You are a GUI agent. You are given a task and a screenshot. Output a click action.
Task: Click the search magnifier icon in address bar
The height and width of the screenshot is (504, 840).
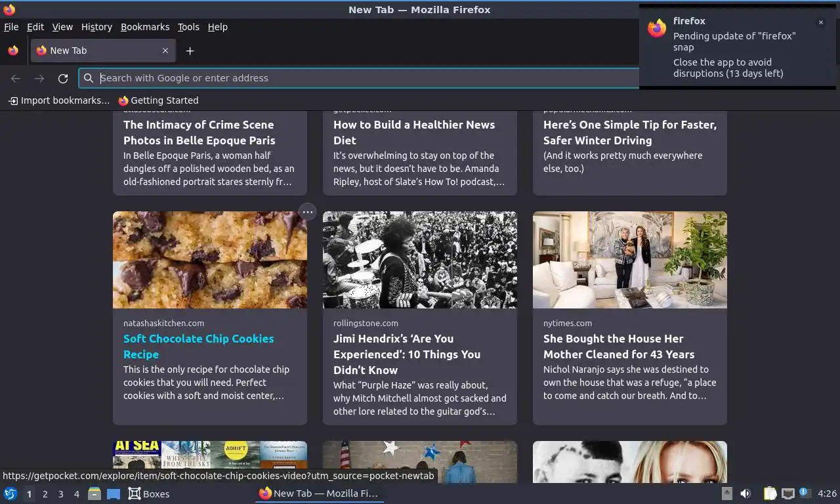point(89,78)
